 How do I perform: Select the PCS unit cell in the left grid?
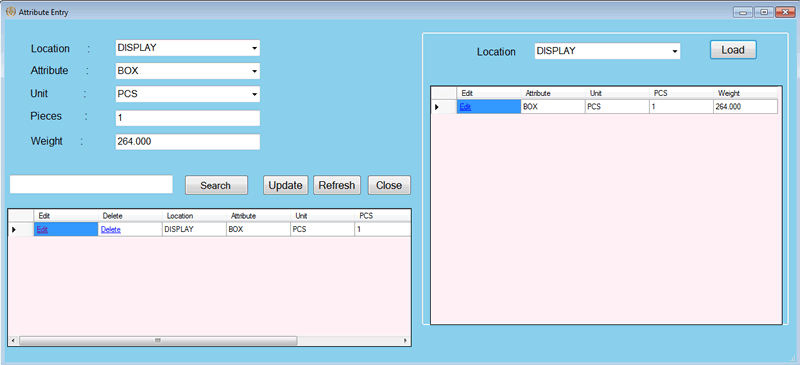click(x=322, y=230)
